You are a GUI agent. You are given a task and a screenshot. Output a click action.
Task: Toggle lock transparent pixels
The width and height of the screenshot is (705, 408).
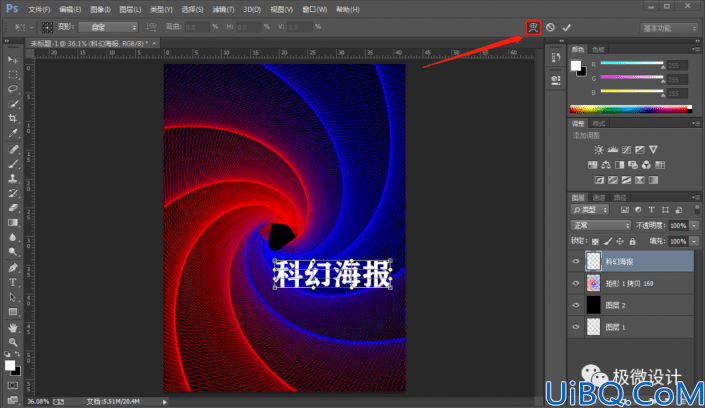(x=595, y=242)
